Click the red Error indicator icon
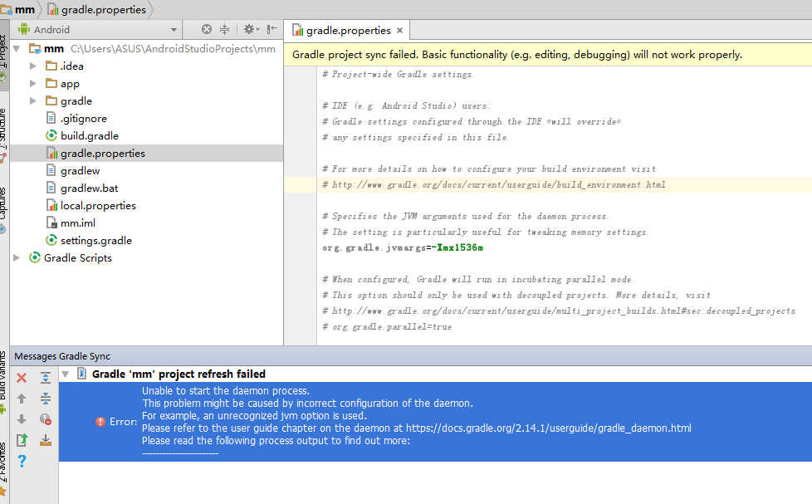The height and width of the screenshot is (504, 812). (x=100, y=422)
